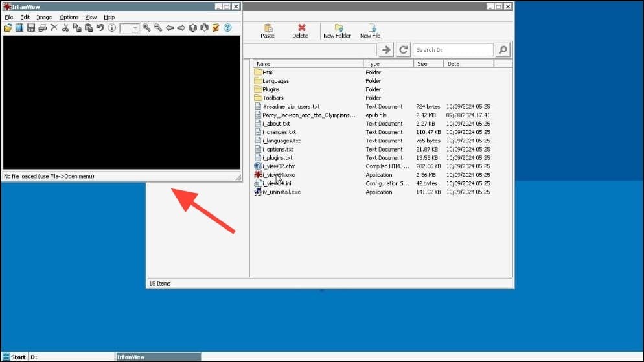Select the i_view32.chm file
644x362 pixels.
tap(279, 166)
